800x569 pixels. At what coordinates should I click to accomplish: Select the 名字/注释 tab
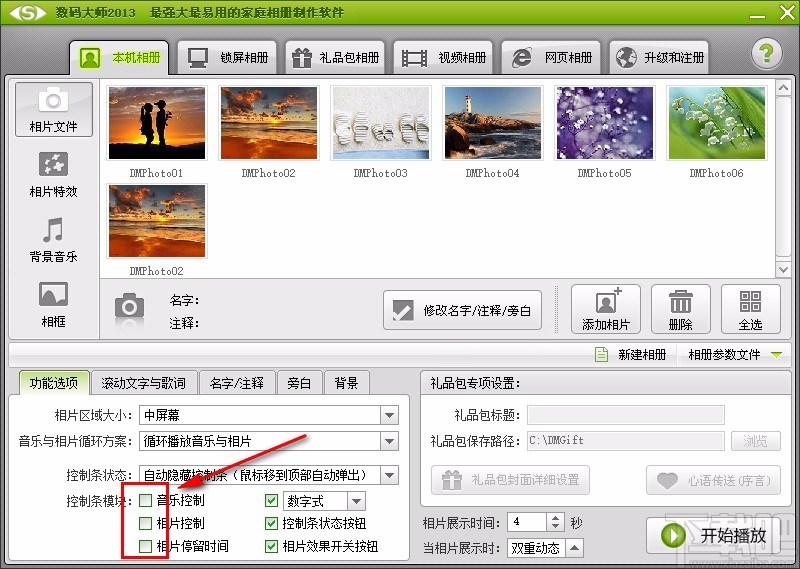point(237,382)
